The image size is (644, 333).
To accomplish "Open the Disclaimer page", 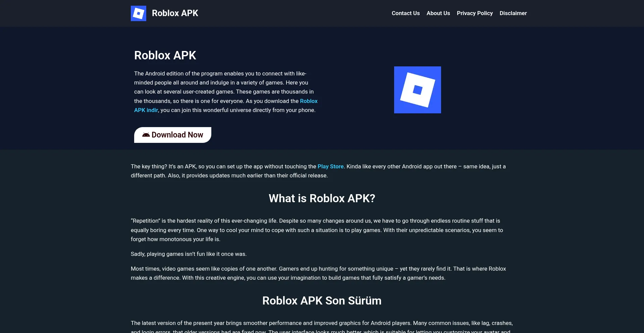I will (513, 13).
